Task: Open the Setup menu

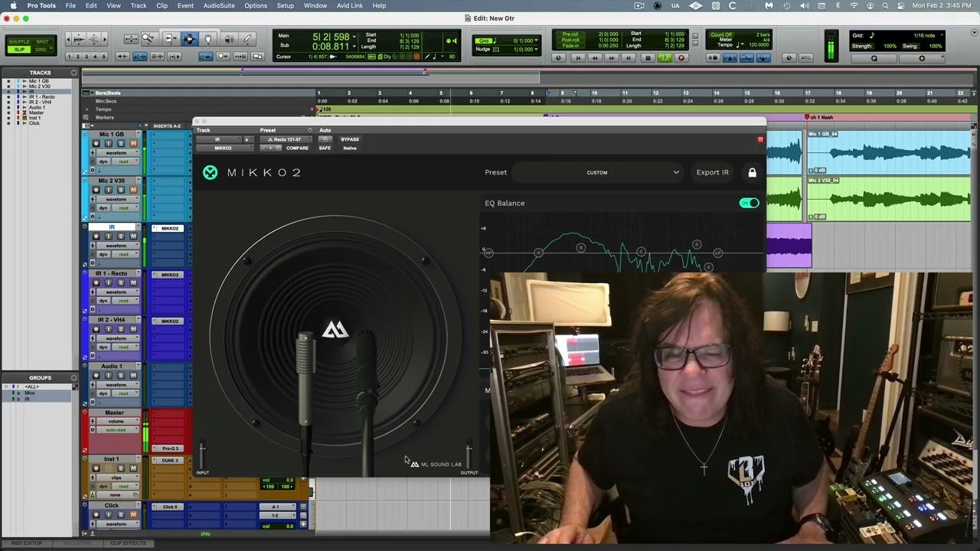Action: [285, 5]
